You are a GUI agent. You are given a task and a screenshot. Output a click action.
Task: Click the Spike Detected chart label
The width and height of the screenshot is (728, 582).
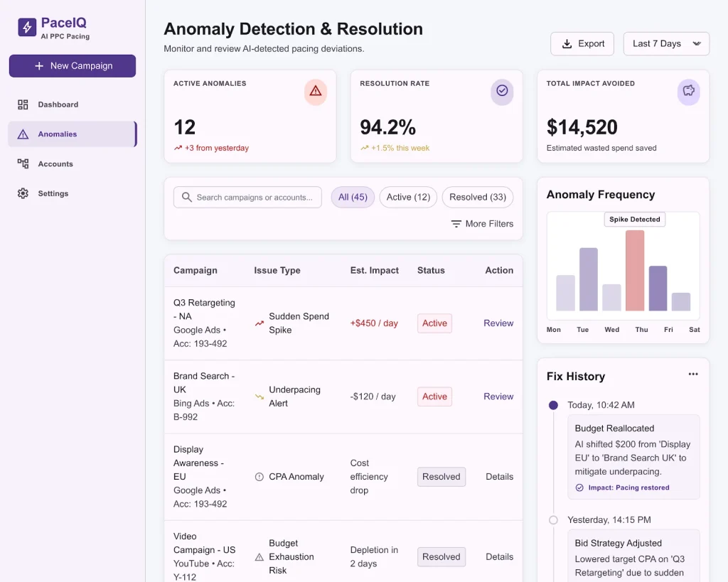[635, 220]
